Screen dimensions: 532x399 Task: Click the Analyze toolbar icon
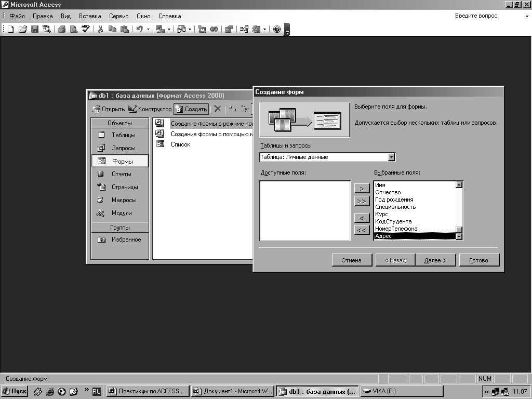pos(181,29)
